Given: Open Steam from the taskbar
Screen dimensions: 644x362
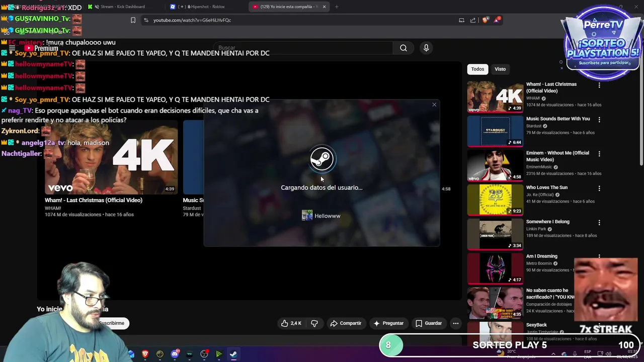Looking at the screenshot, I should [233, 354].
